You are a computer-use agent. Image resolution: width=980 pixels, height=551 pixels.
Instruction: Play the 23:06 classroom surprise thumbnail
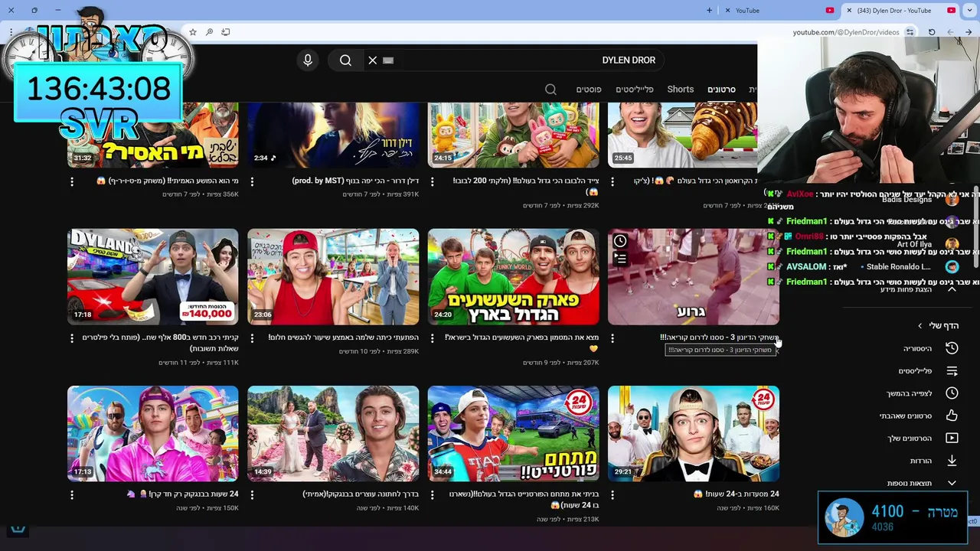(x=333, y=277)
